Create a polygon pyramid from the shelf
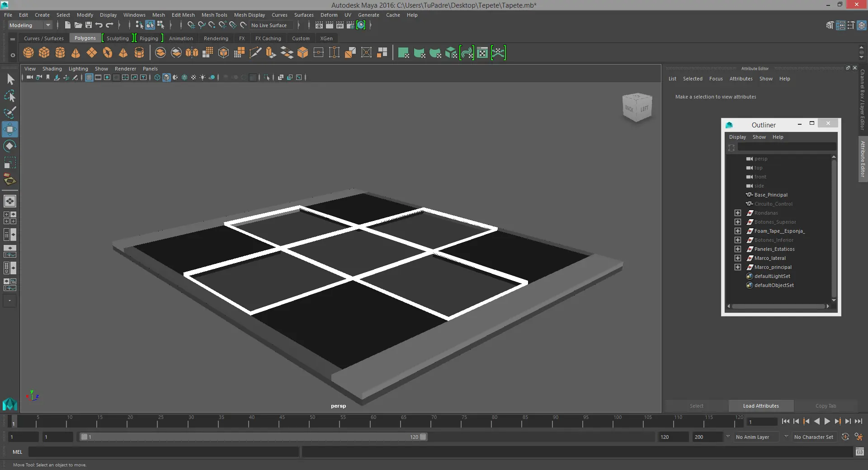Viewport: 868px width, 470px height. [123, 53]
